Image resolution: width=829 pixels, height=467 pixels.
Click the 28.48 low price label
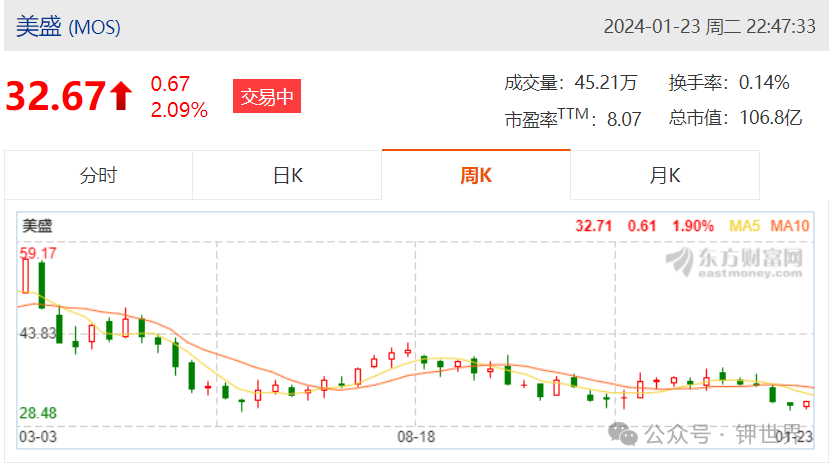pyautogui.click(x=38, y=413)
